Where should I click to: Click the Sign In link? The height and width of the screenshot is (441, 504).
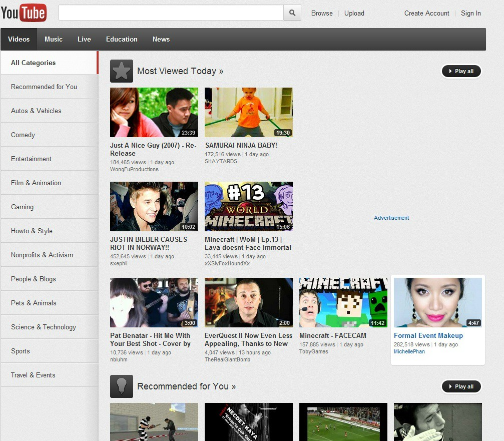(470, 14)
